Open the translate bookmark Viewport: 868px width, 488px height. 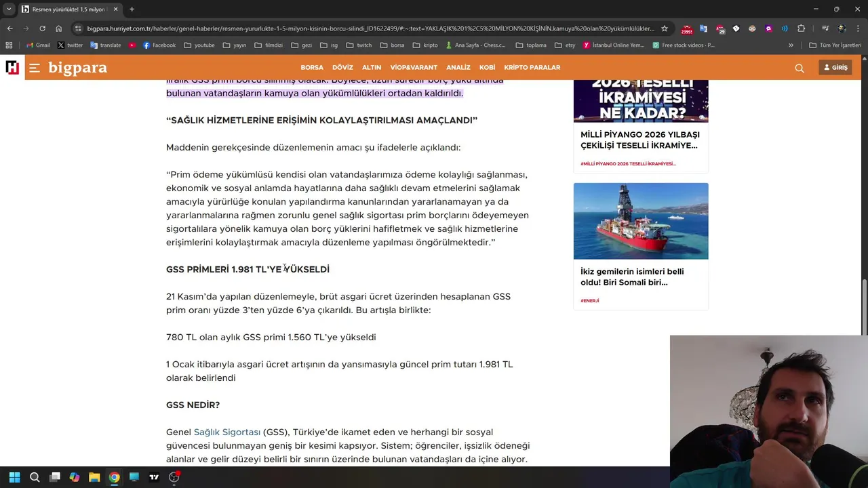pos(105,45)
